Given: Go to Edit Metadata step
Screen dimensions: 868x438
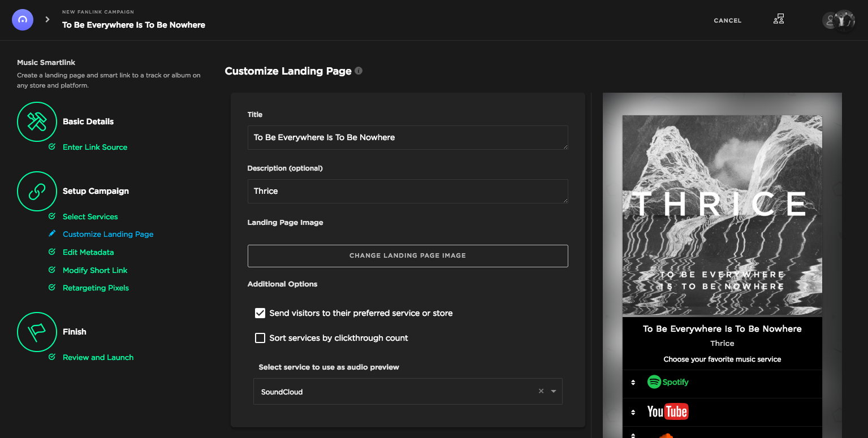Looking at the screenshot, I should 88,252.
